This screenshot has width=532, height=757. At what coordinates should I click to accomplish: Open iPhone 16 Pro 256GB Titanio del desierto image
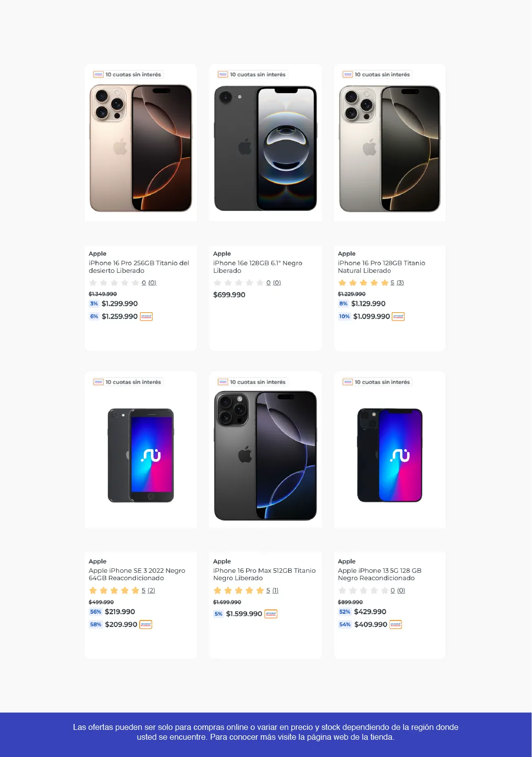click(141, 148)
